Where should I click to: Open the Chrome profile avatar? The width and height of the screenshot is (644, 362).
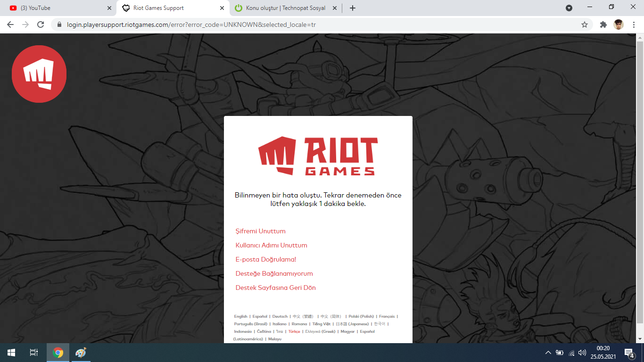coord(619,25)
